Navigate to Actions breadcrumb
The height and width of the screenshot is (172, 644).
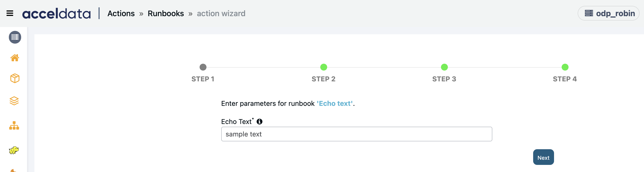point(121,13)
